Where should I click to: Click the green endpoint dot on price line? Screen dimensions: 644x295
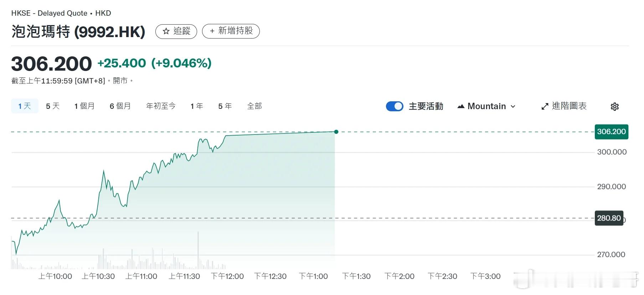[x=336, y=132]
